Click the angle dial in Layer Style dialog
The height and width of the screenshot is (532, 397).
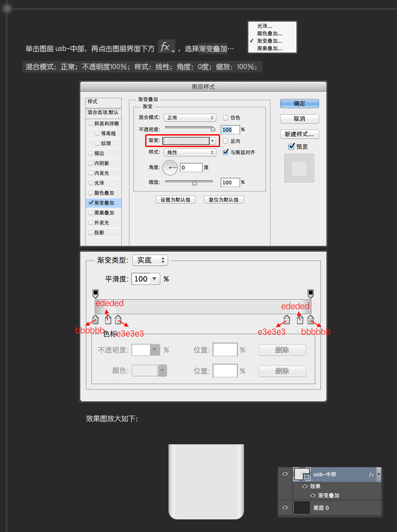pos(170,168)
